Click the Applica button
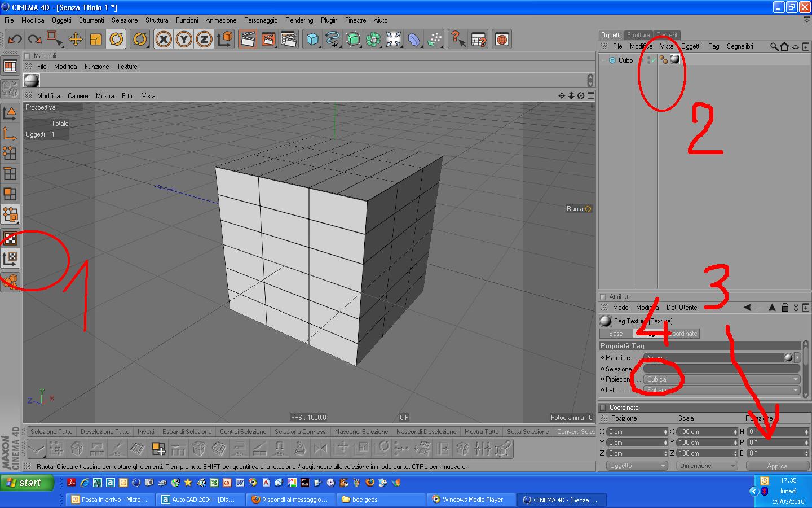This screenshot has width=812, height=508. pos(777,466)
